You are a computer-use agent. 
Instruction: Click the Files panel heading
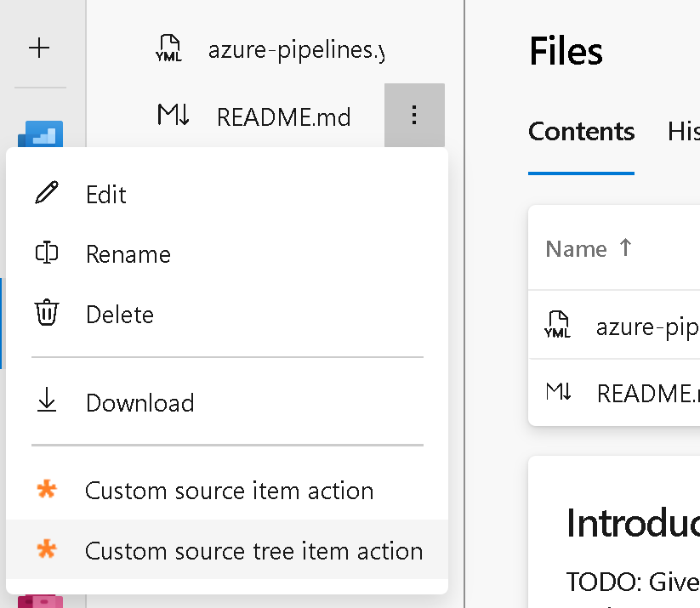click(x=565, y=51)
